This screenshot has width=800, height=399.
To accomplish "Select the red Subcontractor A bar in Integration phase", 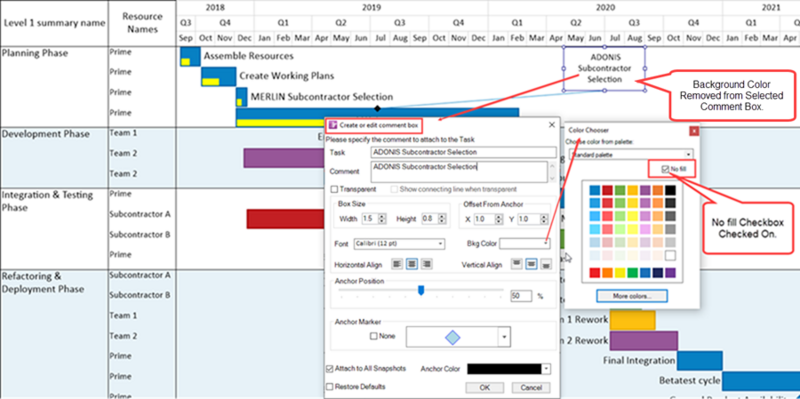I will tap(286, 219).
